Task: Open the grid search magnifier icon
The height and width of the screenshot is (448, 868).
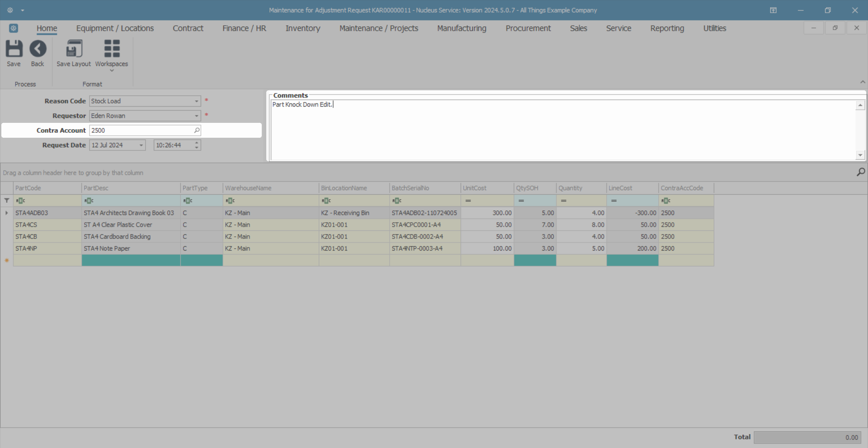Action: pos(861,172)
